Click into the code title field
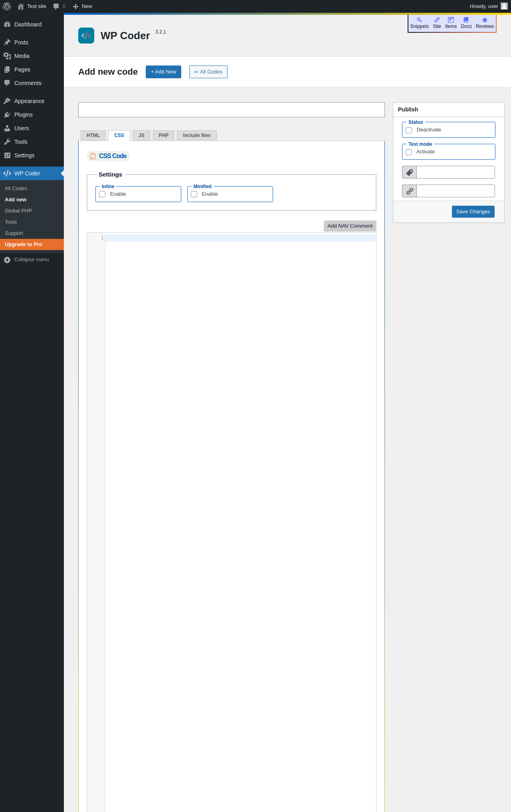The height and width of the screenshot is (812, 511). click(x=232, y=110)
